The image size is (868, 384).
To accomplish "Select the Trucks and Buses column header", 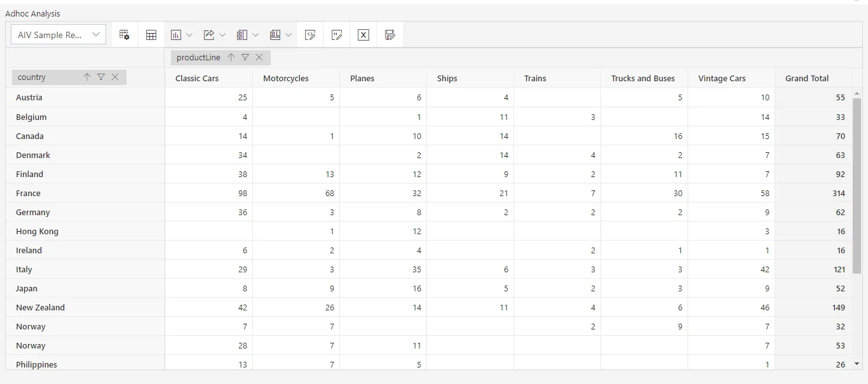I will (x=643, y=78).
